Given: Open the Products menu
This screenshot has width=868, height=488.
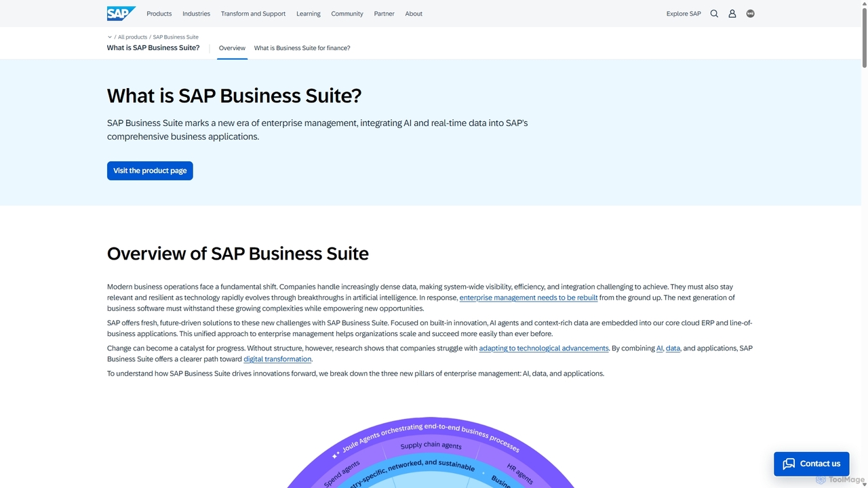Looking at the screenshot, I should coord(159,14).
